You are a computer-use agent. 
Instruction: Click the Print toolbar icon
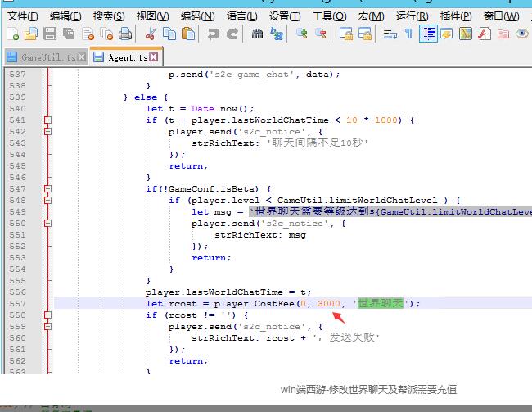124,34
